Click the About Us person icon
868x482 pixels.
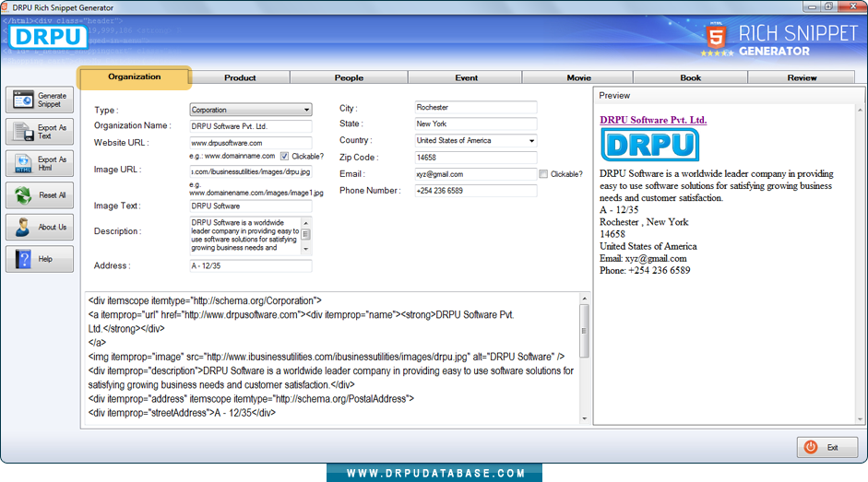coord(23,227)
